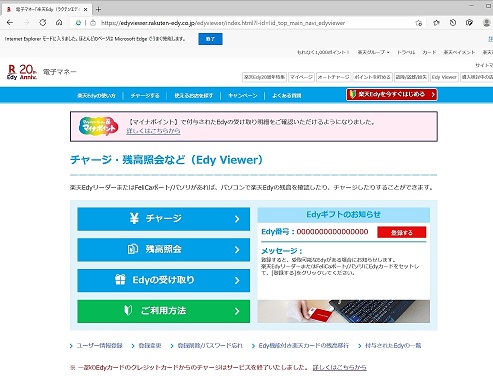Go back with the browser back arrow
This screenshot has height=376, width=493.
pyautogui.click(x=10, y=23)
